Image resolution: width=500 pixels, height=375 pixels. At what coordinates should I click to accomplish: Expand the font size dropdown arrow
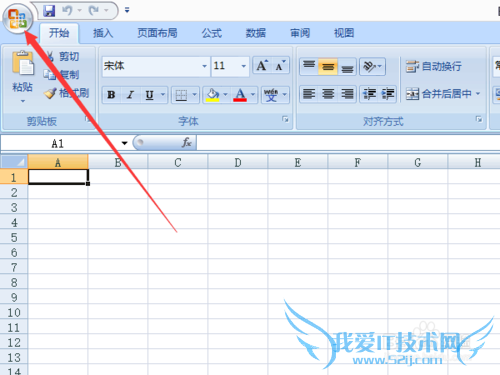(x=244, y=66)
